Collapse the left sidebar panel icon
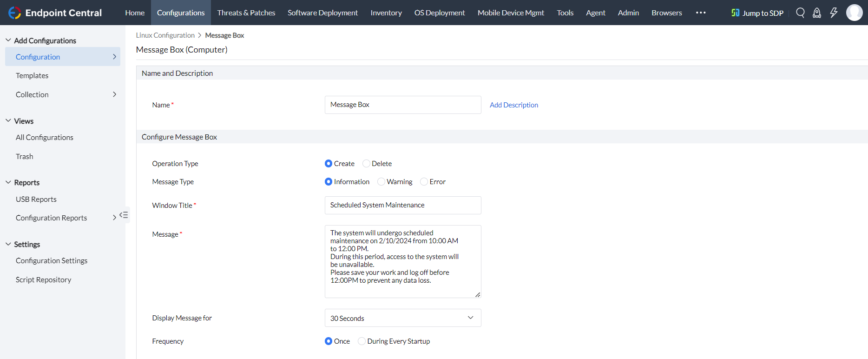The width and height of the screenshot is (868, 359). click(x=124, y=215)
